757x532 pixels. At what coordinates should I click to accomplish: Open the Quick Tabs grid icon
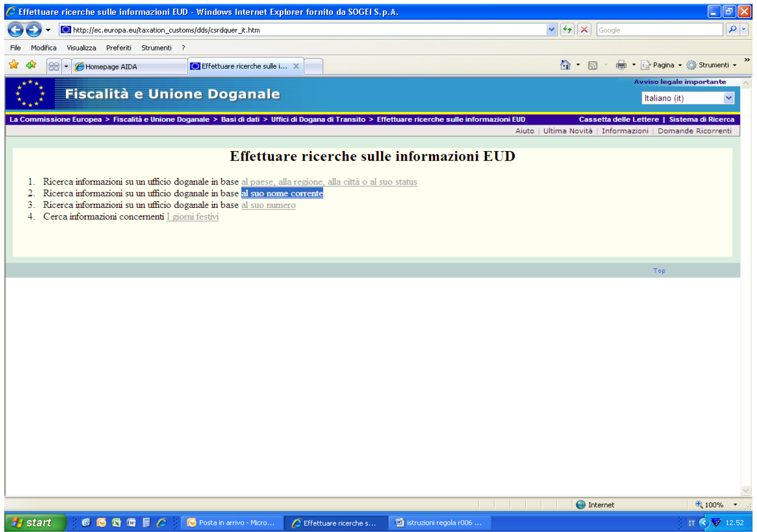coord(54,66)
